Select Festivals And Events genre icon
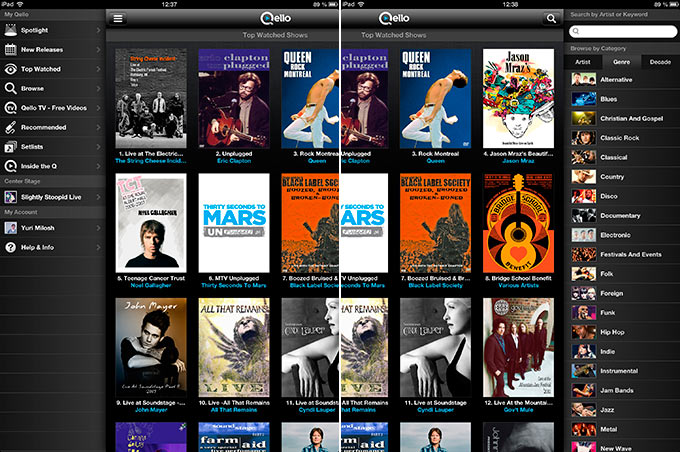The image size is (680, 452). [x=583, y=254]
